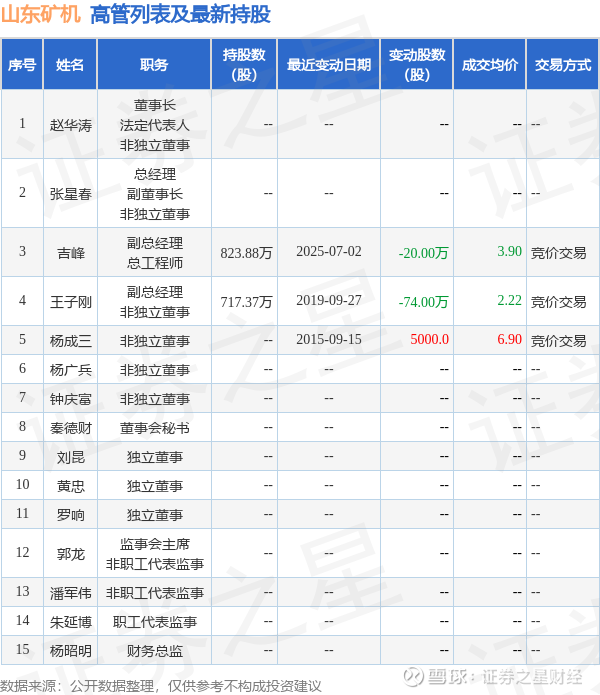The image size is (600, 695).
Task: Click 非独立董事 in 杨成三's row
Action: point(155,341)
